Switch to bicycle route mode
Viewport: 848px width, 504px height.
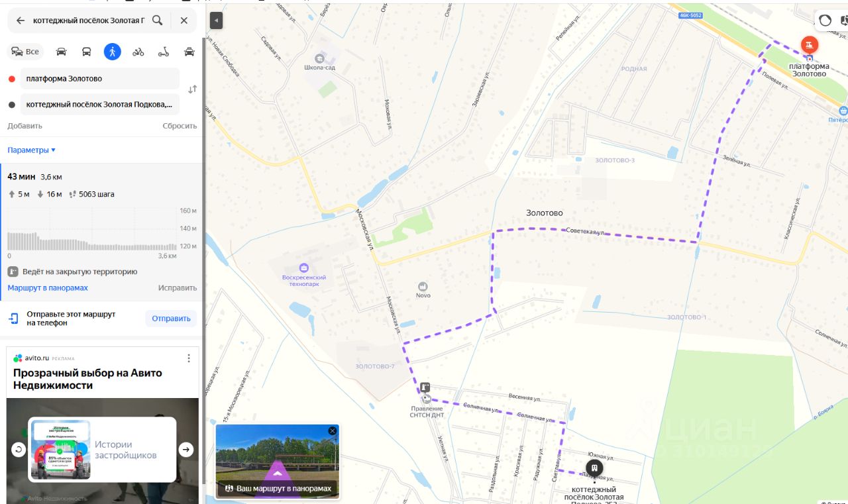pos(138,52)
